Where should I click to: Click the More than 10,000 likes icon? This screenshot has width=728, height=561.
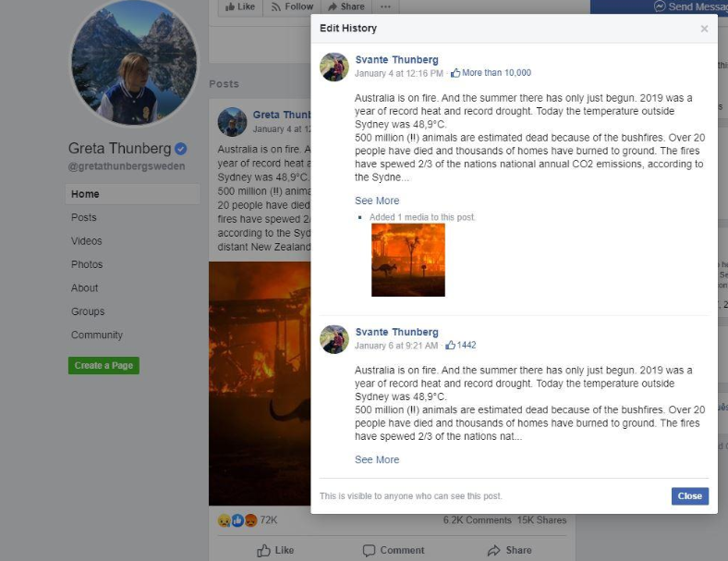(x=455, y=73)
